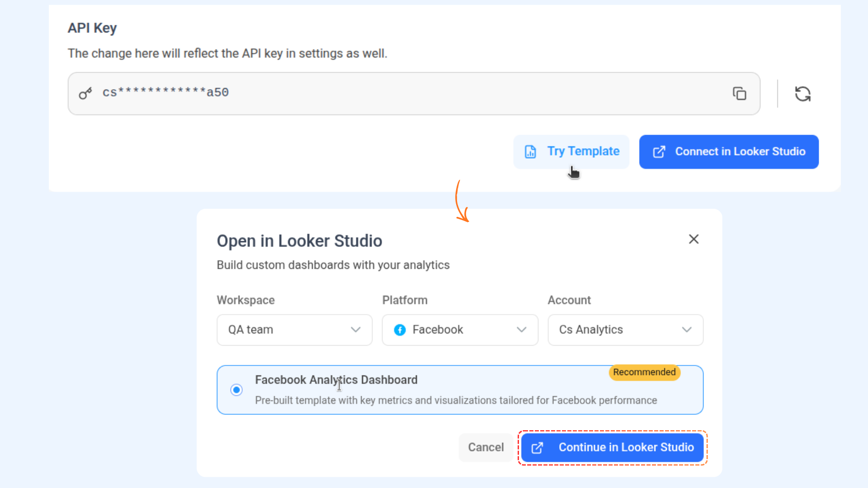
Task: Close the Open in Looker Studio dialog
Action: pos(693,239)
